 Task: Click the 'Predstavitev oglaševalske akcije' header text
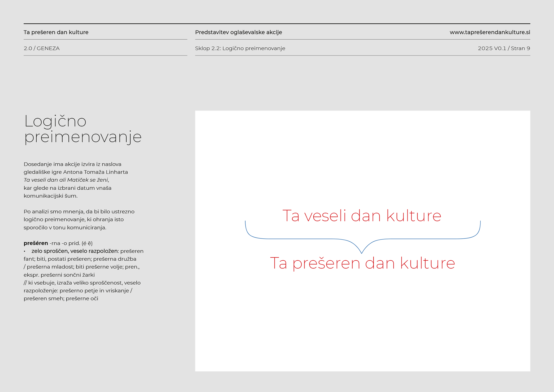238,32
